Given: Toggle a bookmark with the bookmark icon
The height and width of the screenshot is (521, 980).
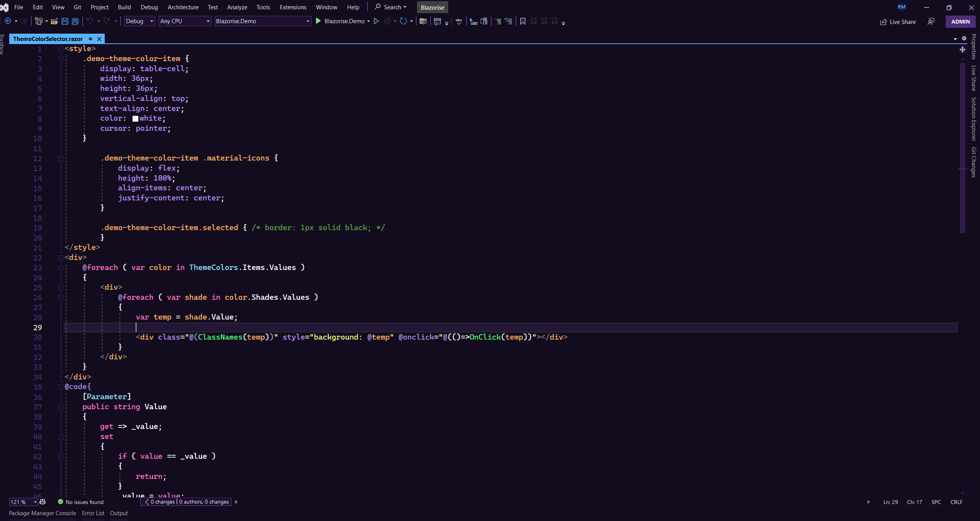Looking at the screenshot, I should [523, 21].
